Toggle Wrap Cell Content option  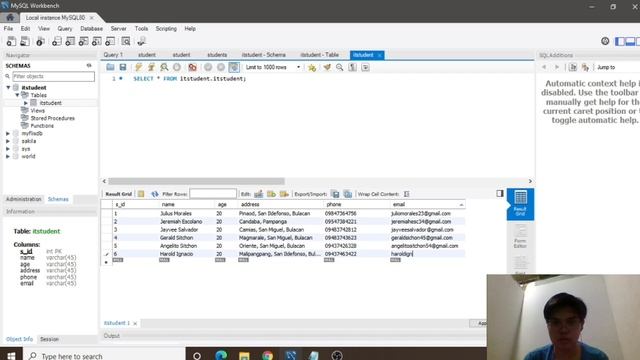coord(407,194)
